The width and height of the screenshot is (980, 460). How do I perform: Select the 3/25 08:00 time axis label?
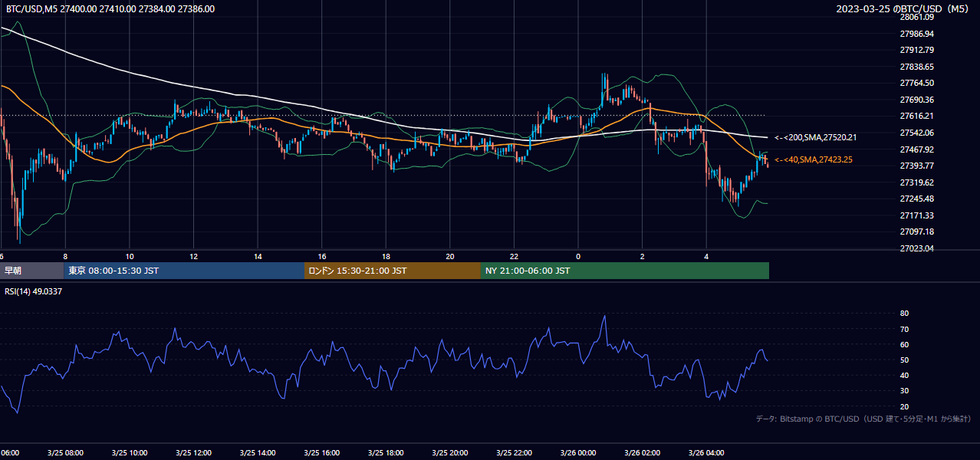coord(64,453)
